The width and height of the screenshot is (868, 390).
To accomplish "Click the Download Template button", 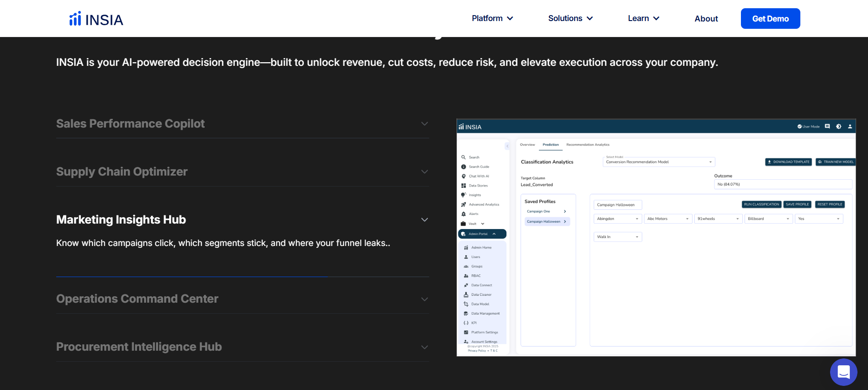I will pyautogui.click(x=788, y=162).
